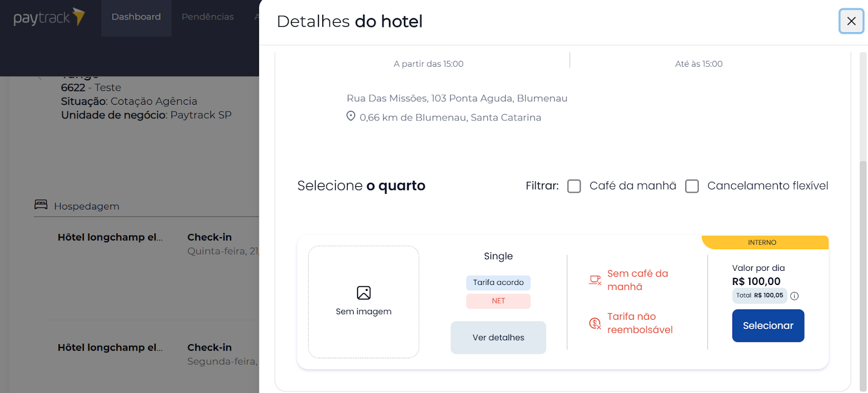
Task: Enable the Café da manhã filter checkbox
Action: (x=574, y=186)
